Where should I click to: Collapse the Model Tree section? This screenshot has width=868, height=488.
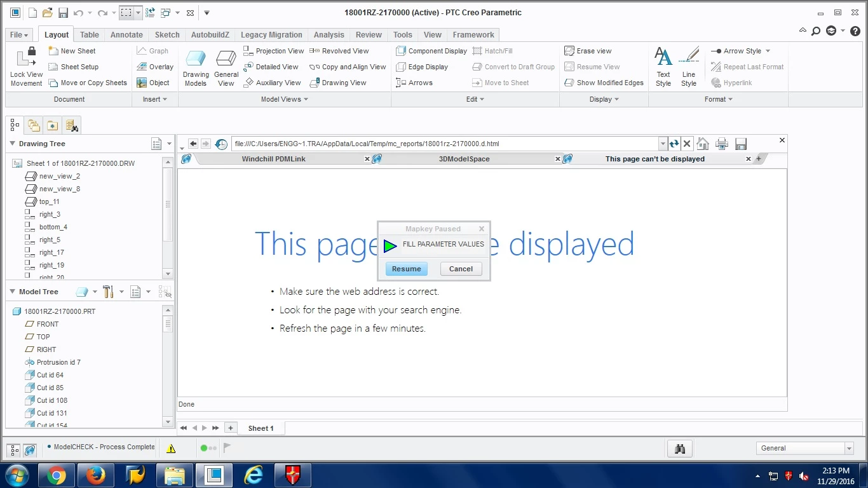(12, 292)
